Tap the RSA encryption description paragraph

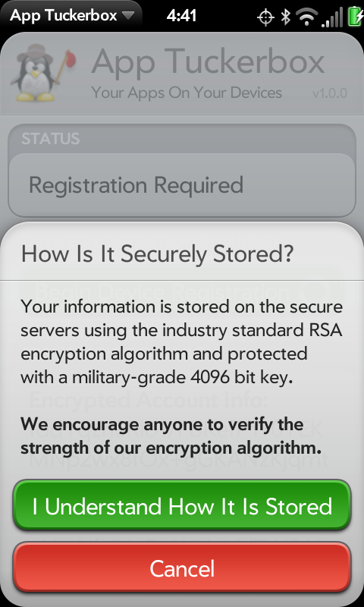tap(182, 343)
